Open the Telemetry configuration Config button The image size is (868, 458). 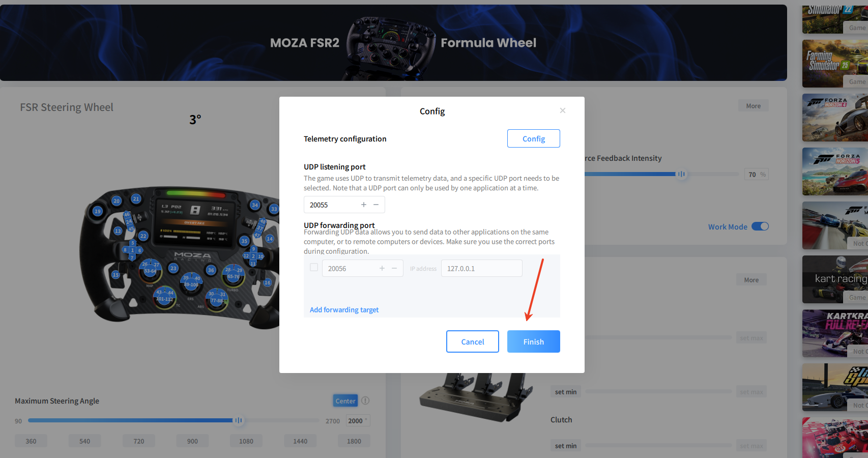point(533,138)
